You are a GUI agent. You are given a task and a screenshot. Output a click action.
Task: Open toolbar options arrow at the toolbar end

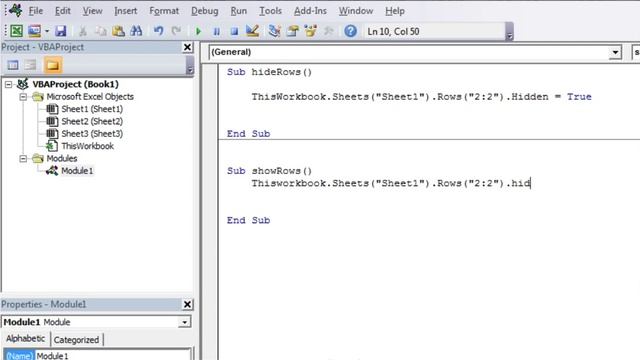509,32
